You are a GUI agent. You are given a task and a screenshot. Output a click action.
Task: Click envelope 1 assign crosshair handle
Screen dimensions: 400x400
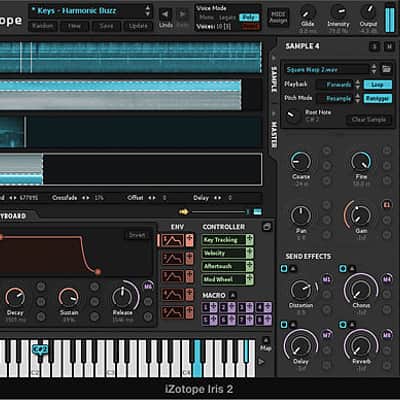point(190,241)
